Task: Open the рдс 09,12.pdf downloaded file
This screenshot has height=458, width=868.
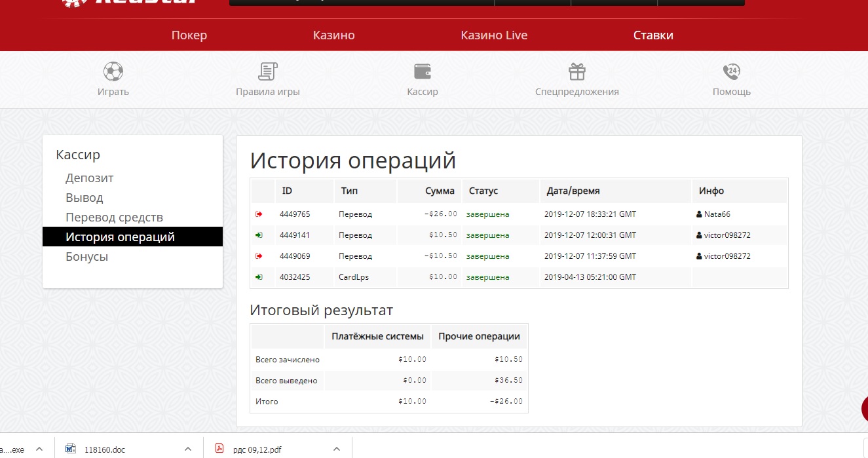Action: pyautogui.click(x=257, y=449)
